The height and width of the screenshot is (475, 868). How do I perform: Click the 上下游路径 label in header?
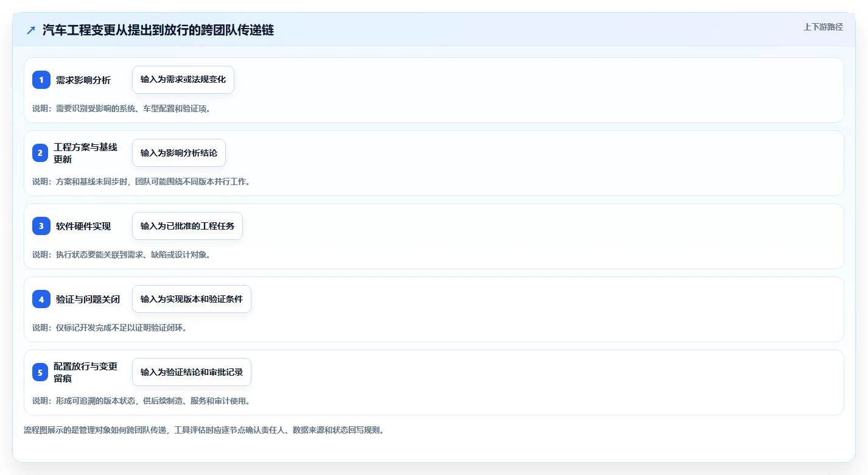[x=823, y=27]
